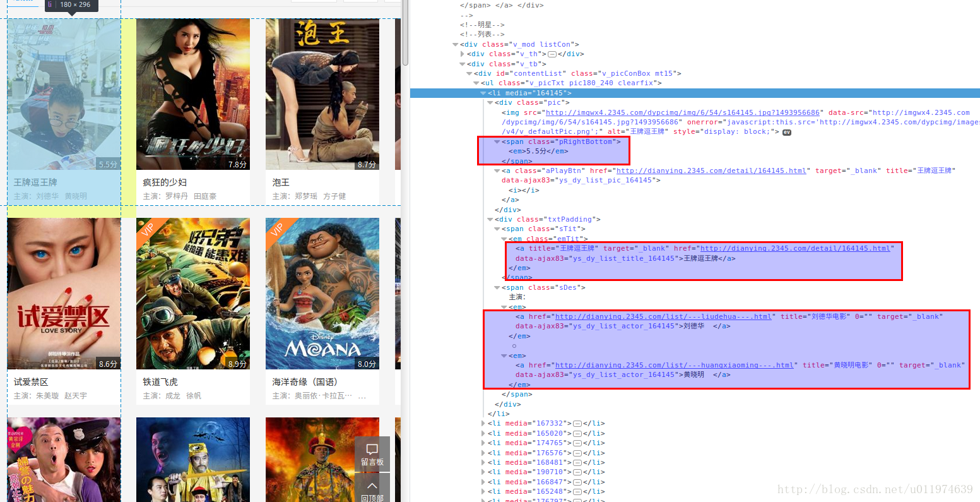Collapse the selected li media 164145 node
Screen dimensions: 980x502
click(x=483, y=93)
